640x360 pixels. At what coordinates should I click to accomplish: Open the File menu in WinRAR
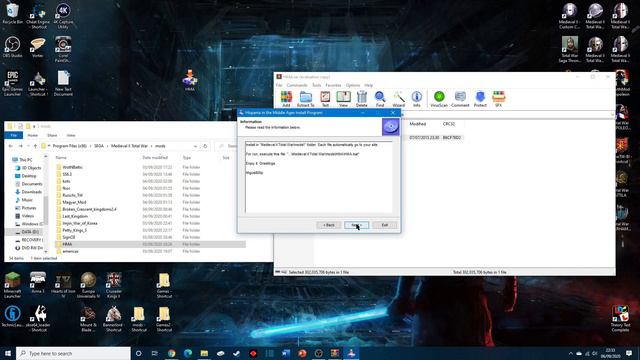pyautogui.click(x=279, y=85)
